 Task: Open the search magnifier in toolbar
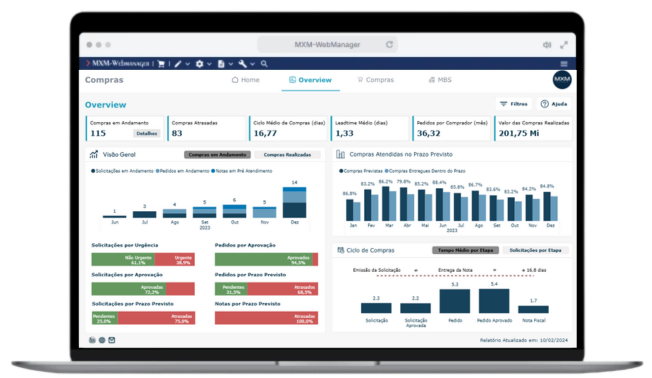[264, 64]
